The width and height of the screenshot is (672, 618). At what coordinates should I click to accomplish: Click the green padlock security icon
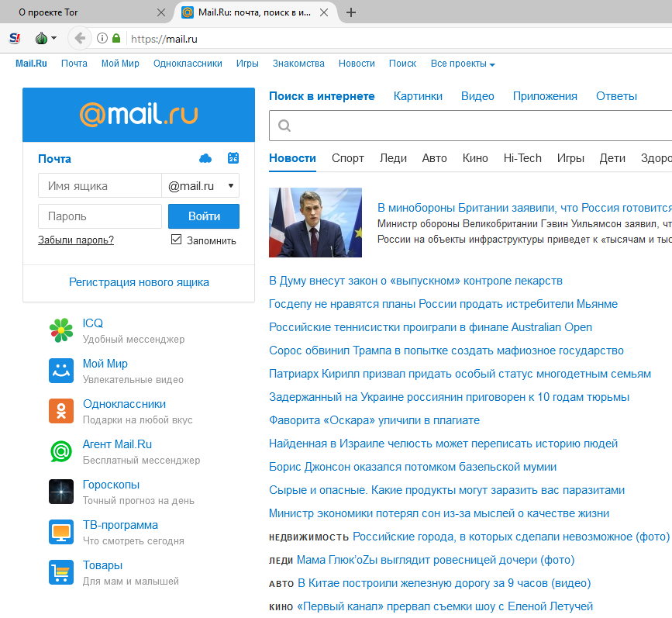[x=116, y=39]
